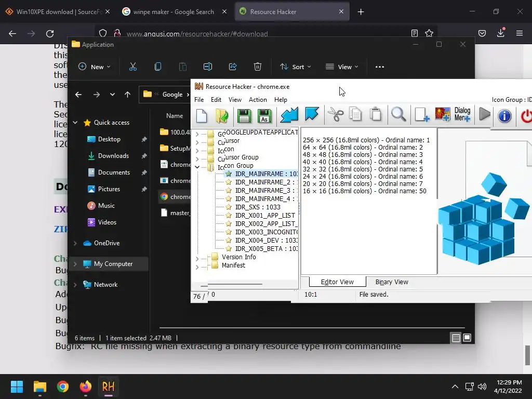The image size is (532, 399).
Task: Open View menu in Resource Hacker
Action: pos(235,100)
